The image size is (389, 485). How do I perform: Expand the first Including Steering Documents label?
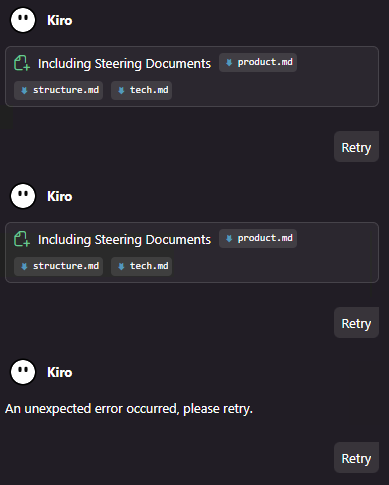124,63
